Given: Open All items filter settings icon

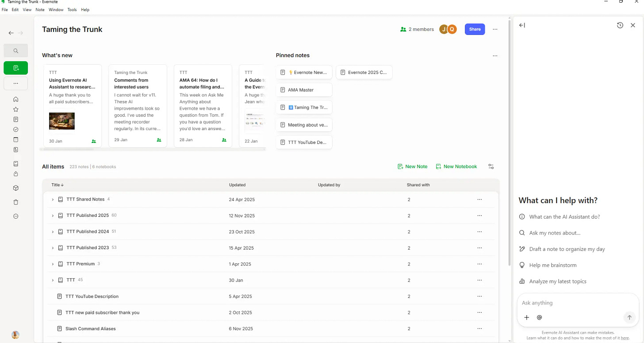Looking at the screenshot, I should pyautogui.click(x=491, y=166).
